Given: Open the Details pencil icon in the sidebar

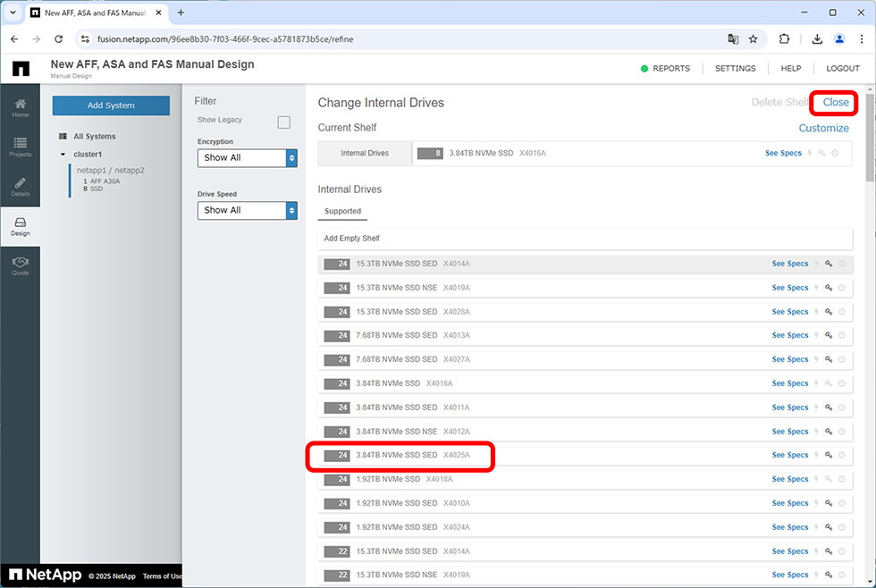Looking at the screenshot, I should [20, 187].
